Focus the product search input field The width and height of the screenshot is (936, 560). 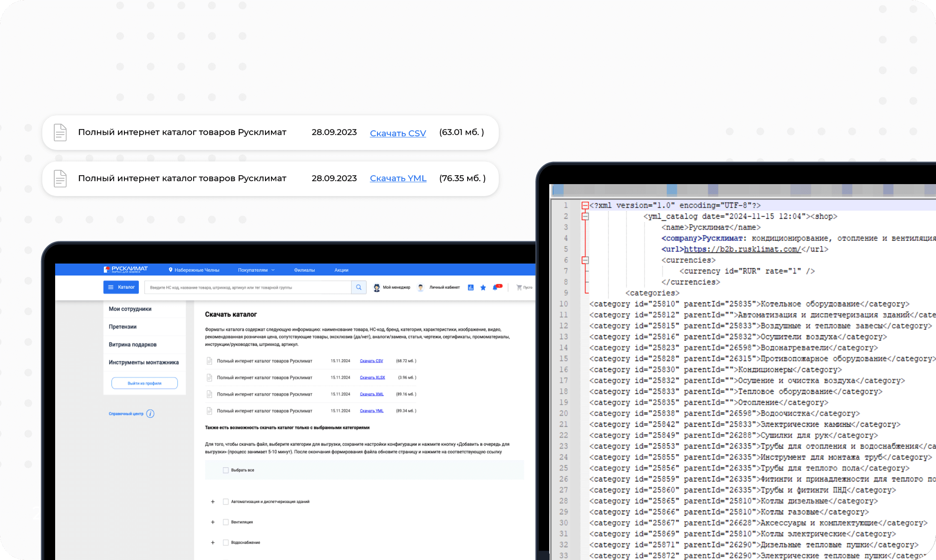pyautogui.click(x=248, y=287)
